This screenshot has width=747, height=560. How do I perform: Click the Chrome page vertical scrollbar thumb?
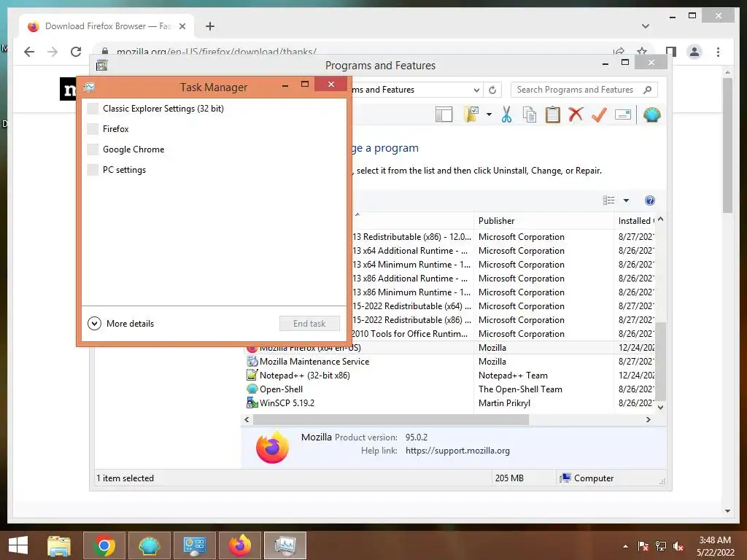(x=727, y=145)
